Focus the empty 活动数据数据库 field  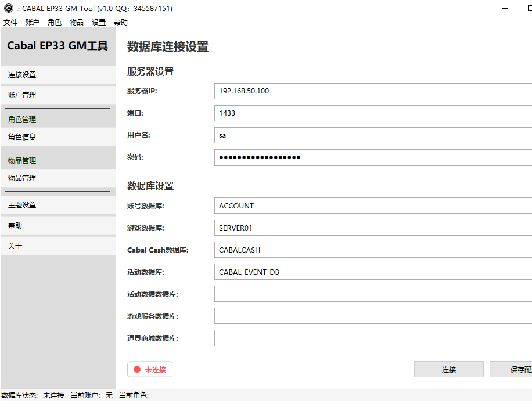(373, 294)
